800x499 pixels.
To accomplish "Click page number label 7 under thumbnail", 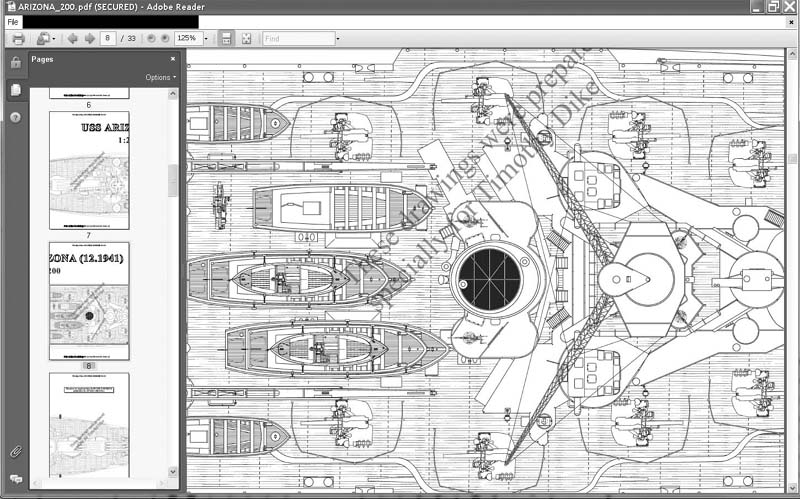I will [88, 235].
